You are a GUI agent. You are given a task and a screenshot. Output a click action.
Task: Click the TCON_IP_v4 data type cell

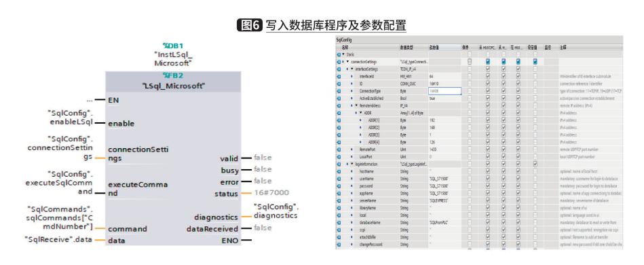(409, 69)
